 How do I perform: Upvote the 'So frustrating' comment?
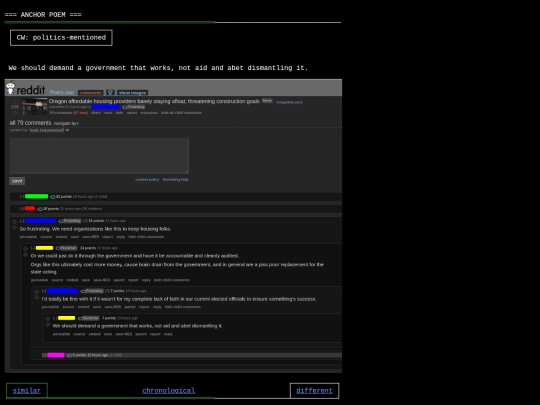tap(14, 221)
